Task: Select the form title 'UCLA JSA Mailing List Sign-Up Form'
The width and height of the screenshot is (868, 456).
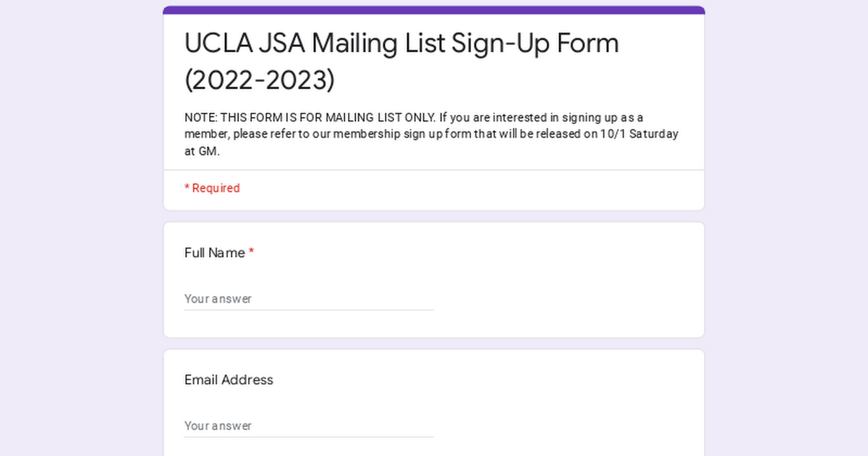Action: (401, 43)
